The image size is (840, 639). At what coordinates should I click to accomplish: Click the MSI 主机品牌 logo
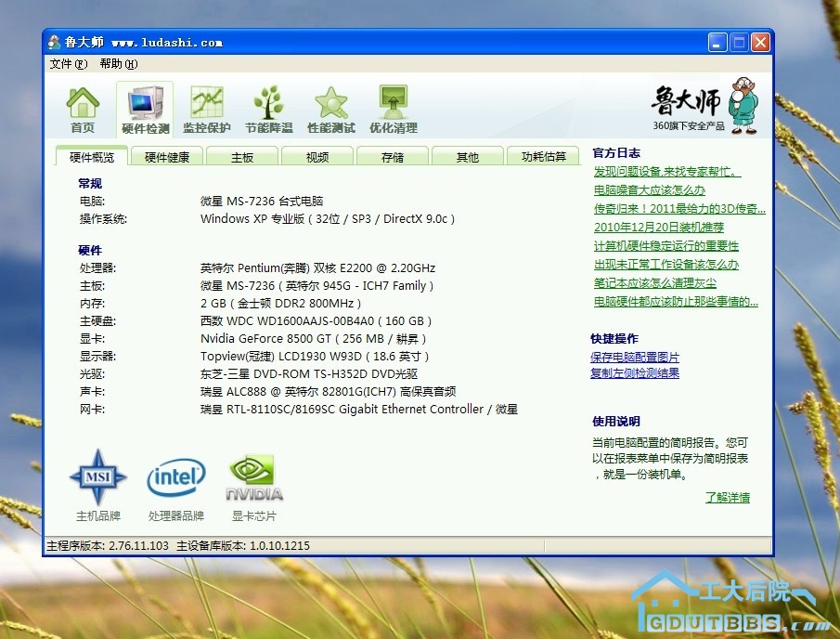[98, 477]
